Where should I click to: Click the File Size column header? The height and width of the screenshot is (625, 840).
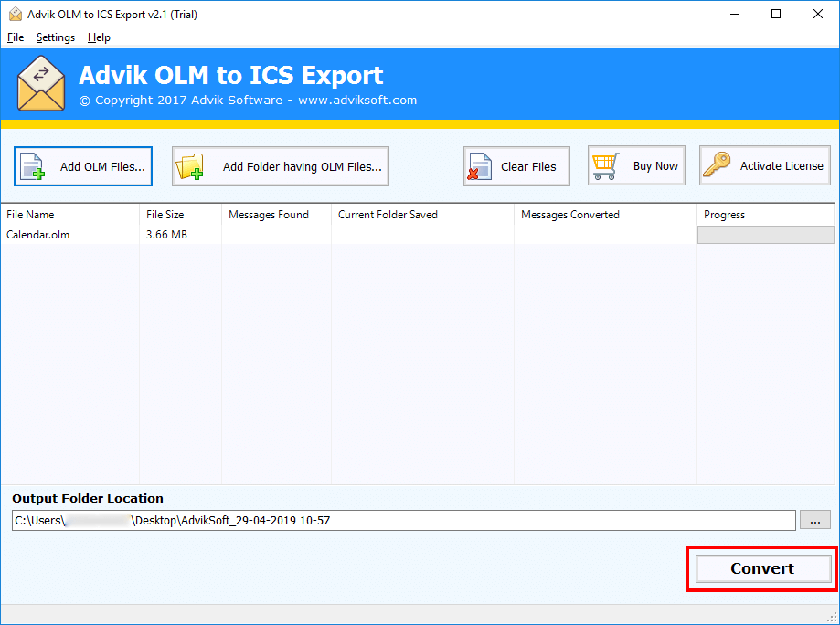click(x=181, y=215)
